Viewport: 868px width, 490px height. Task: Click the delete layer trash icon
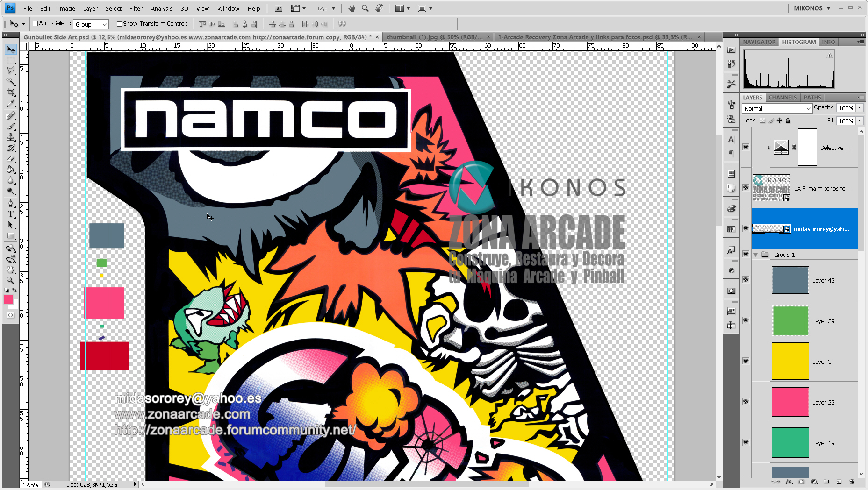(852, 482)
